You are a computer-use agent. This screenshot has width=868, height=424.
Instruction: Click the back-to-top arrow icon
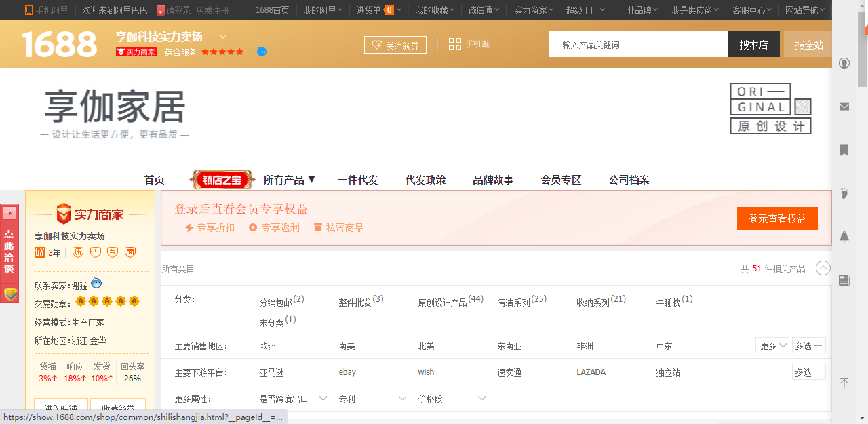(x=844, y=383)
